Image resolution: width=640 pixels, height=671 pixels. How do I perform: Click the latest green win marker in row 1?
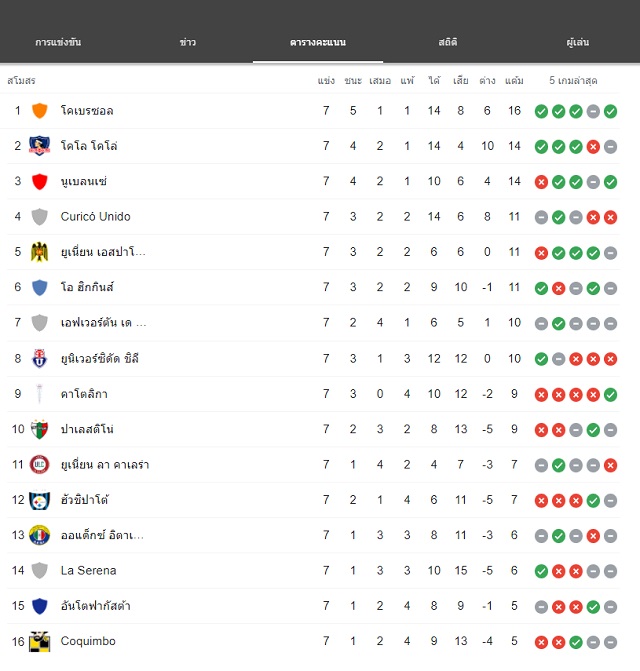click(x=610, y=112)
